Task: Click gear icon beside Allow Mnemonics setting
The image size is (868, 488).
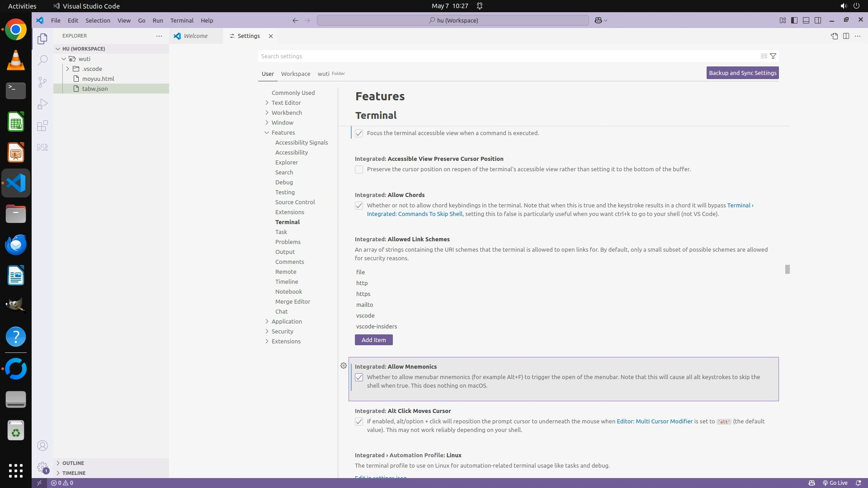Action: [x=344, y=366]
